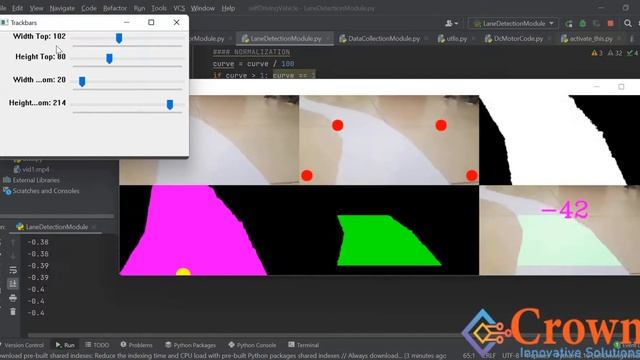
Task: Click the 'curve = curve / 100' code line
Action: pos(253,64)
